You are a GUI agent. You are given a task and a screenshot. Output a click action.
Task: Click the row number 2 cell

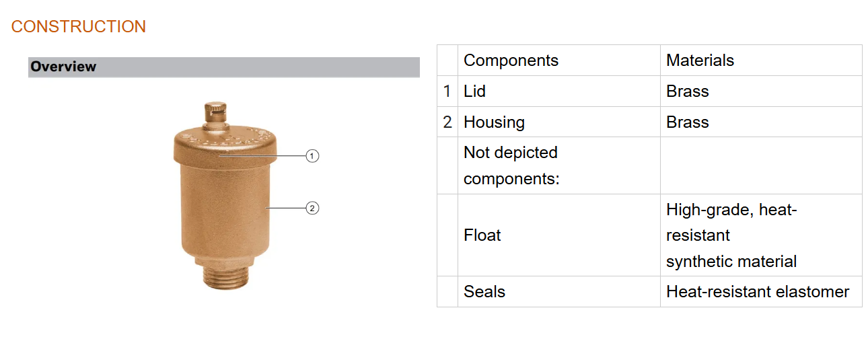447,122
